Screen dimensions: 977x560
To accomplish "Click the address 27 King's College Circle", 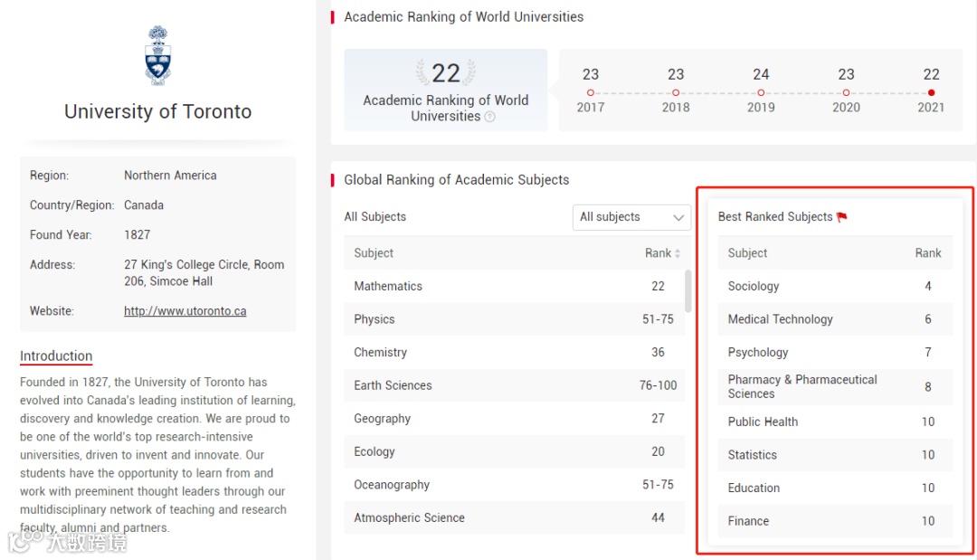I will click(x=204, y=273).
